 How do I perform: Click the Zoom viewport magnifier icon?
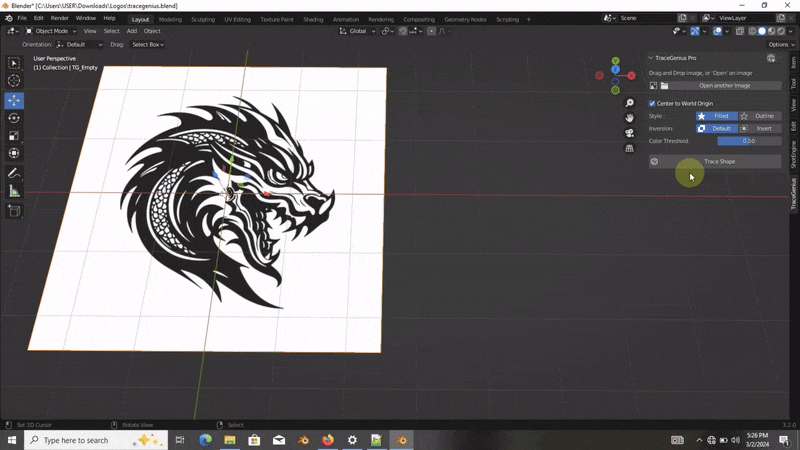click(x=629, y=104)
